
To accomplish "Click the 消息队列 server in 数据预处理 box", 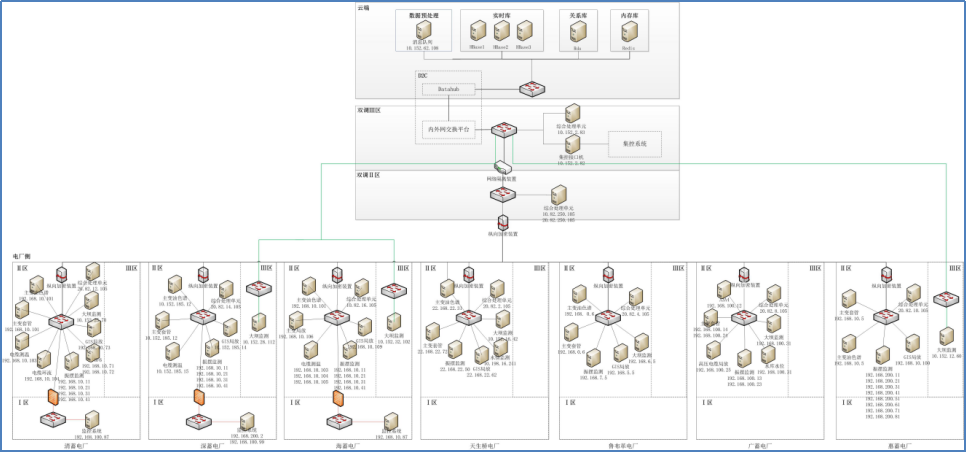I will click(x=423, y=30).
